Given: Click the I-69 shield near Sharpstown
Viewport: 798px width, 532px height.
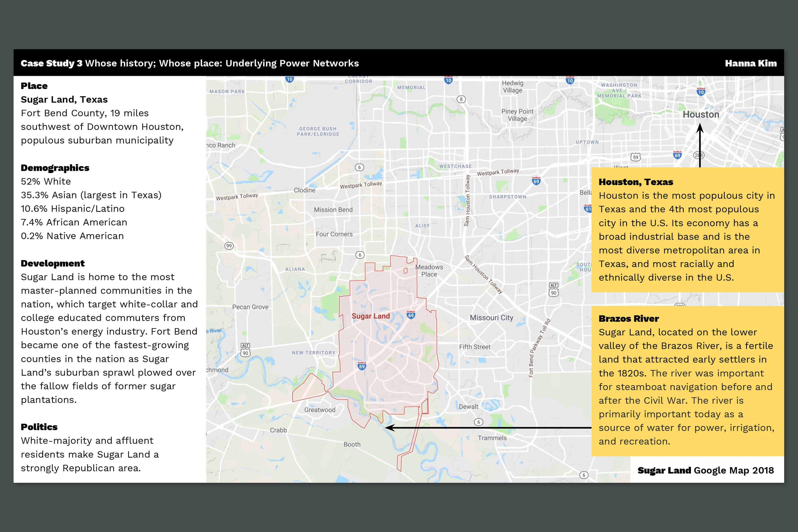Looking at the screenshot, I should point(536,181).
